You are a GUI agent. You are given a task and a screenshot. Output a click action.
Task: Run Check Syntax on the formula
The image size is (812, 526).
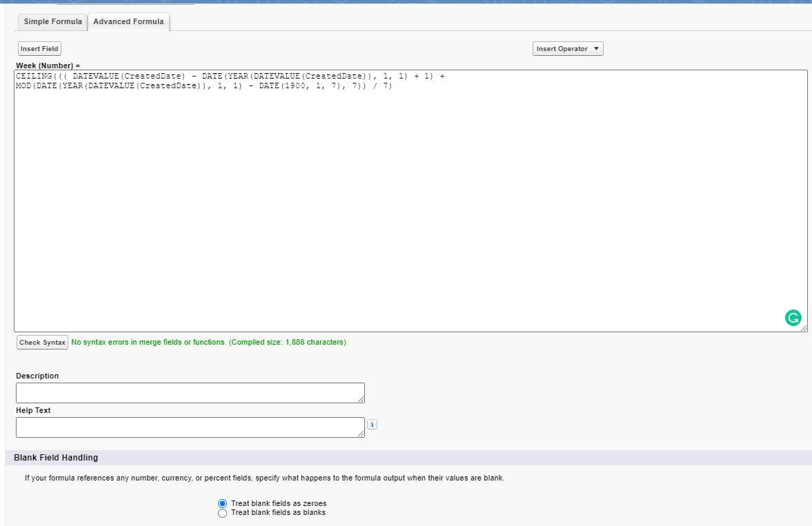[41, 342]
